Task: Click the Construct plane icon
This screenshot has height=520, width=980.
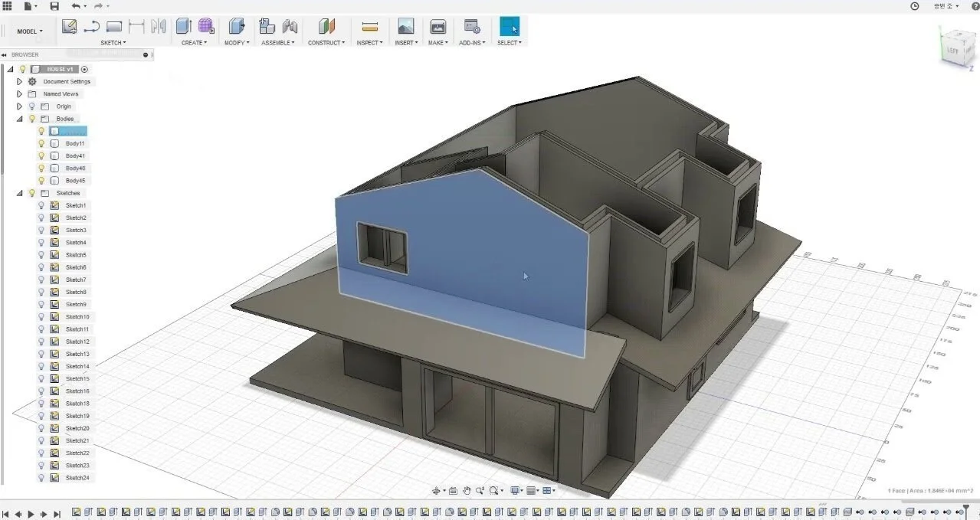Action: coord(326,27)
